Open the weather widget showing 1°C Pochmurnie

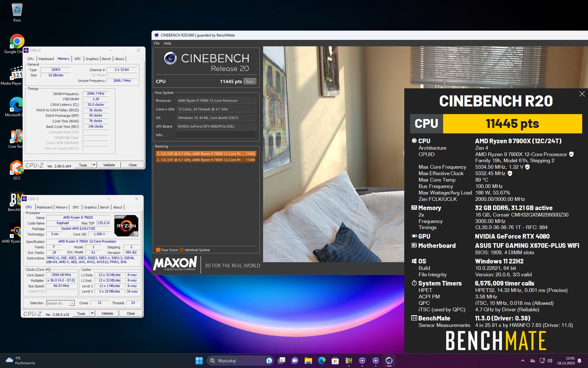(20, 361)
